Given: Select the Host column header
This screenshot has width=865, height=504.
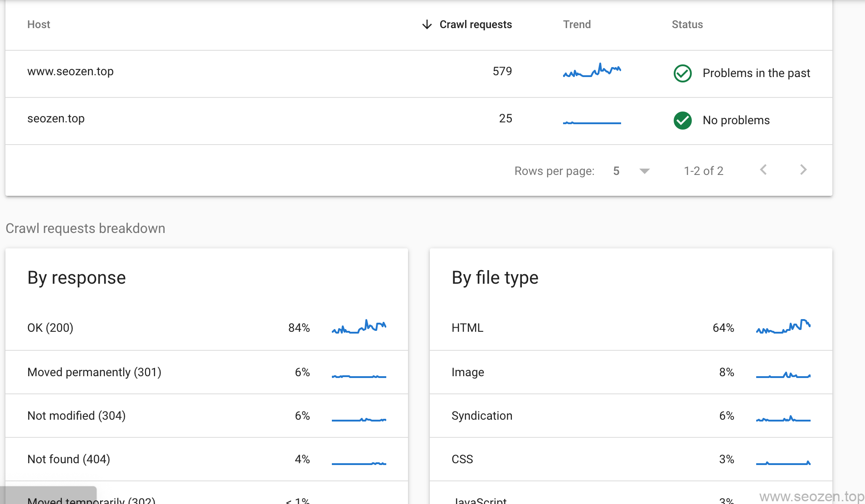Looking at the screenshot, I should pyautogui.click(x=39, y=24).
